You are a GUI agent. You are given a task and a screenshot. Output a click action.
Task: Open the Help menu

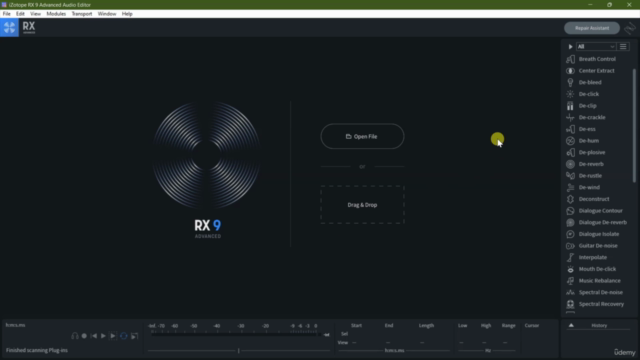[127, 14]
